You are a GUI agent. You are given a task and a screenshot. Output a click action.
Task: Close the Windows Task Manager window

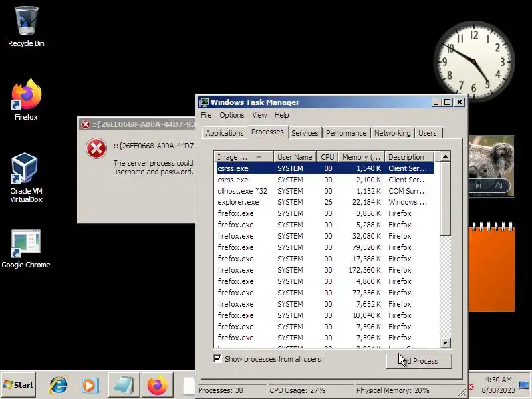click(x=460, y=102)
